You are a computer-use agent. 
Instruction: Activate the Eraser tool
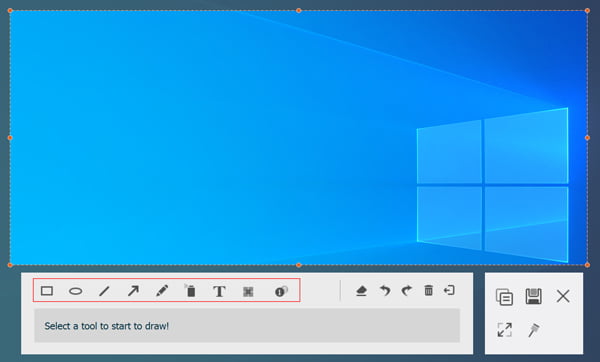click(x=361, y=291)
